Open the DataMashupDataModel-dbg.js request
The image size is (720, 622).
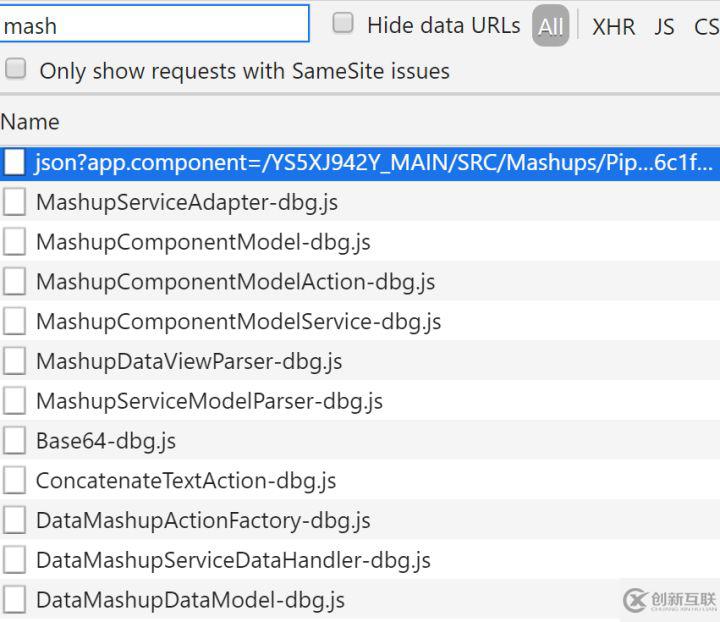click(190, 600)
